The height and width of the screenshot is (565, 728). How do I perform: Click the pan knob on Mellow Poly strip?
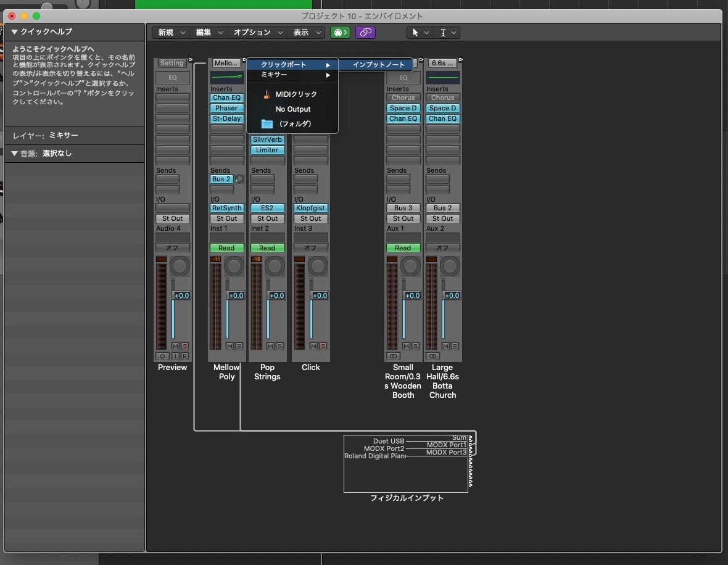click(234, 266)
